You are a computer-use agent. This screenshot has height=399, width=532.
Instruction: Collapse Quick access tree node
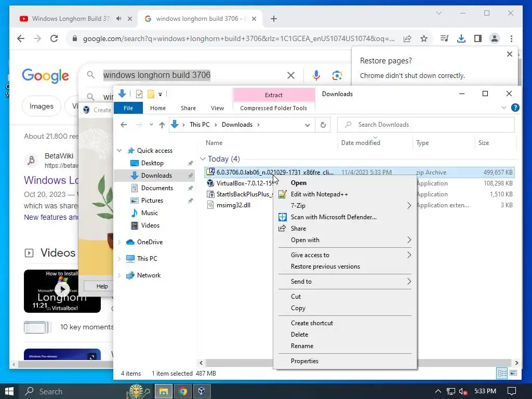pos(119,150)
